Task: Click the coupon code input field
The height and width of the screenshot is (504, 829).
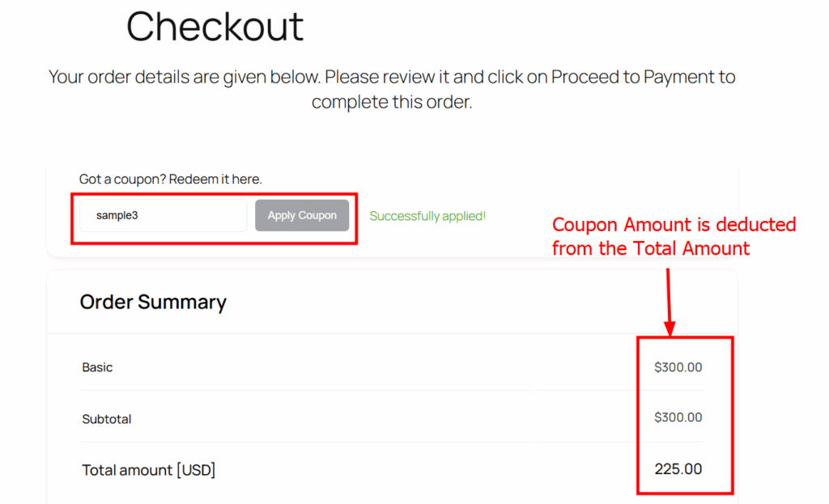Action: [163, 216]
